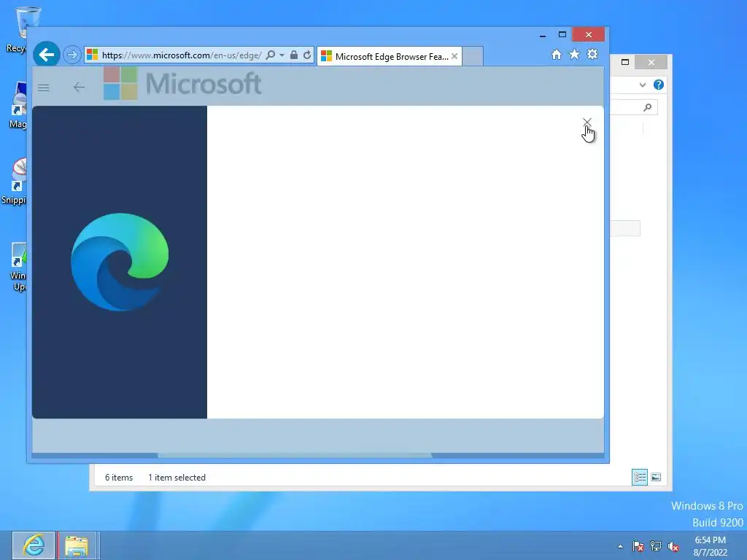Open Internet Explorer from the taskbar
Viewport: 747px width, 560px height.
(34, 545)
